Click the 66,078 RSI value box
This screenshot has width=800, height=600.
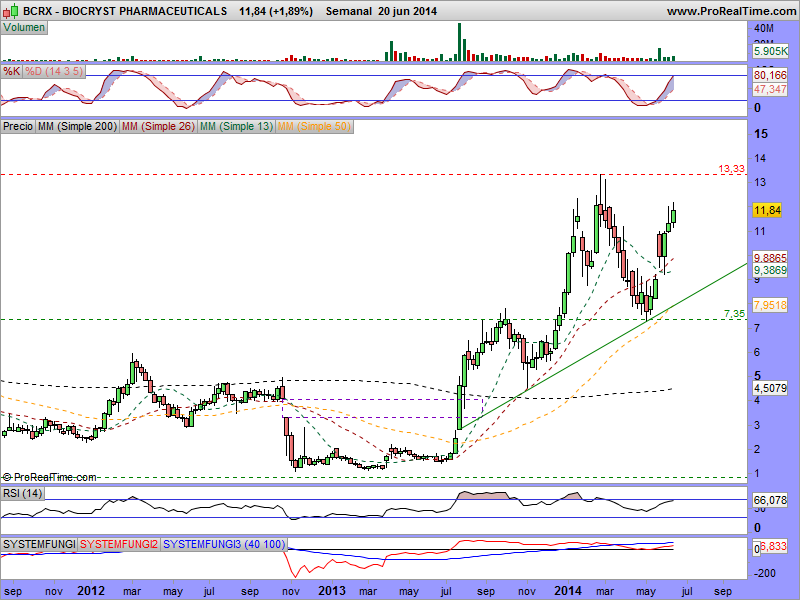[x=770, y=501]
